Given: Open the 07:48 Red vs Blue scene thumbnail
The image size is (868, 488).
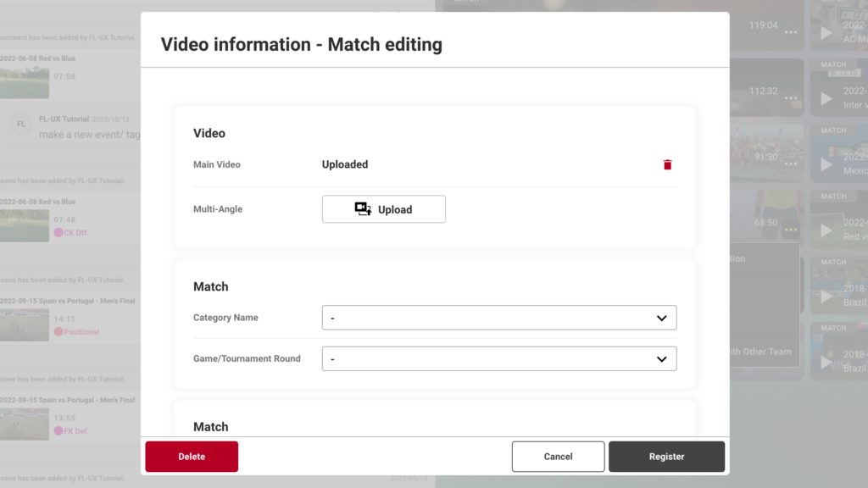Looking at the screenshot, I should point(25,225).
